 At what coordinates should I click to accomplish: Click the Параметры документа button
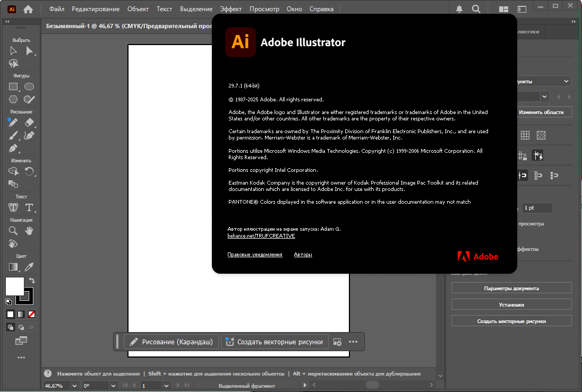point(511,288)
